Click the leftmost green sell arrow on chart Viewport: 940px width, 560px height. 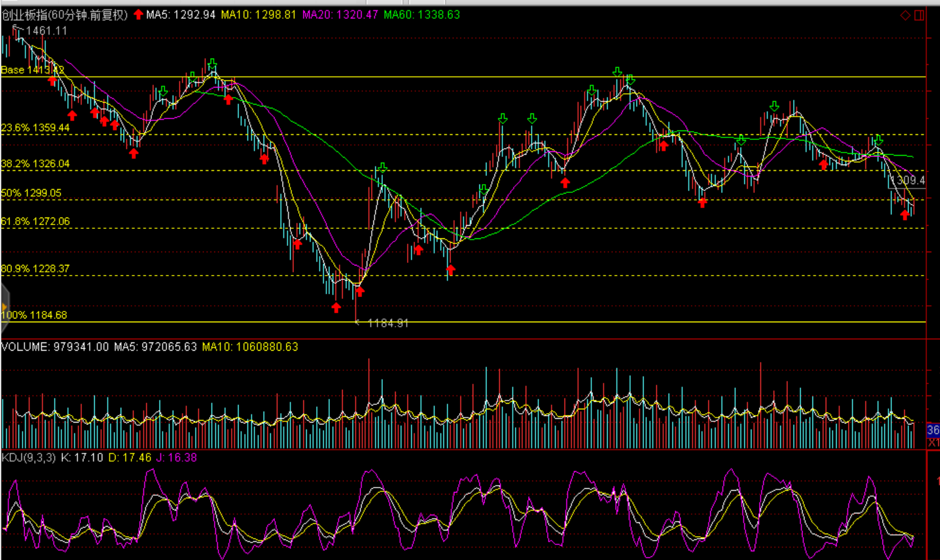tap(163, 92)
